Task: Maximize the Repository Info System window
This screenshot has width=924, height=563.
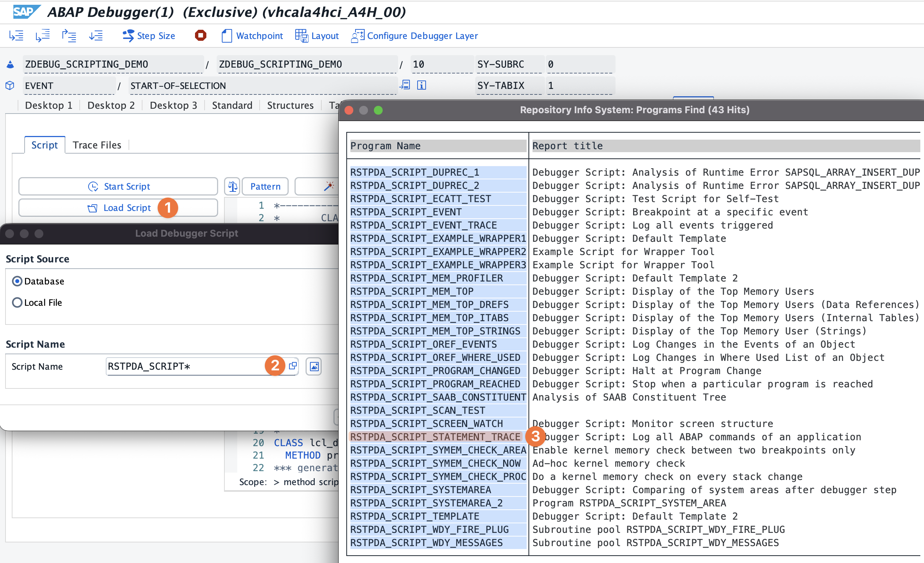Action: coord(378,110)
